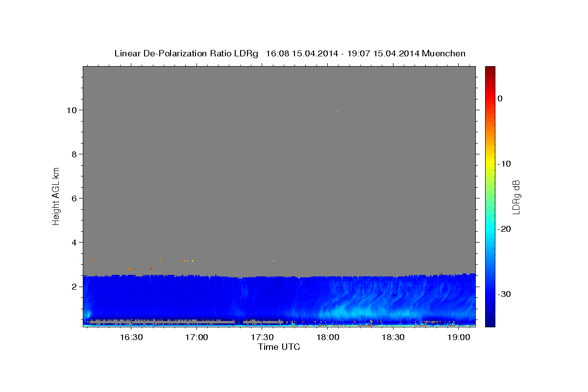Click the height tick label 10
588x392 pixels.
tap(73, 110)
